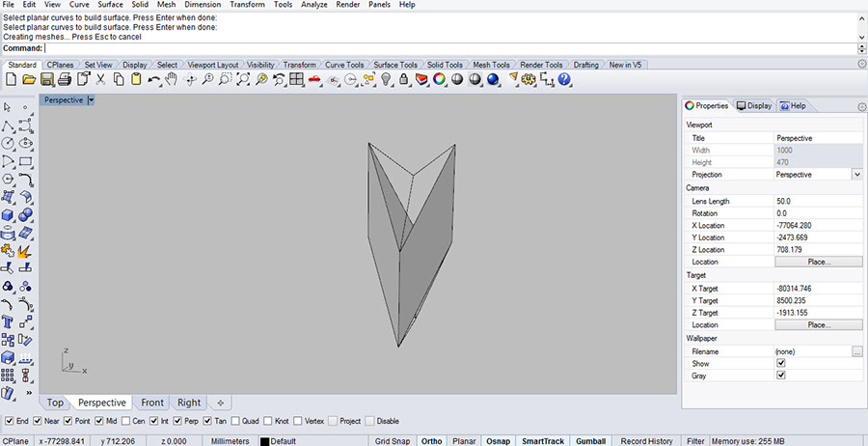868x446 pixels.
Task: Click Record History in the status bar
Action: tap(646, 441)
